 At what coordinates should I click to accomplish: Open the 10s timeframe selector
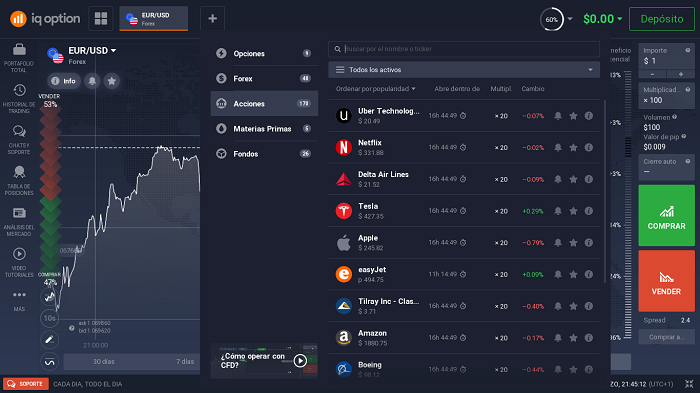click(50, 318)
